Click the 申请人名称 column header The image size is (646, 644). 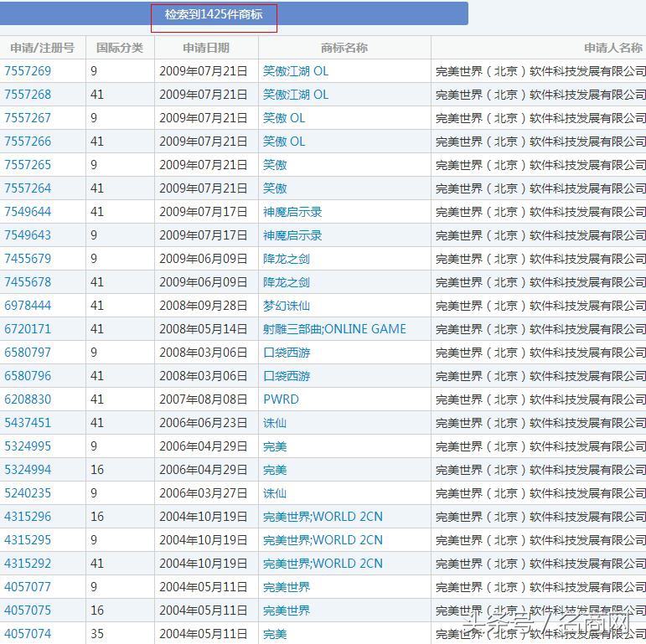pyautogui.click(x=613, y=49)
